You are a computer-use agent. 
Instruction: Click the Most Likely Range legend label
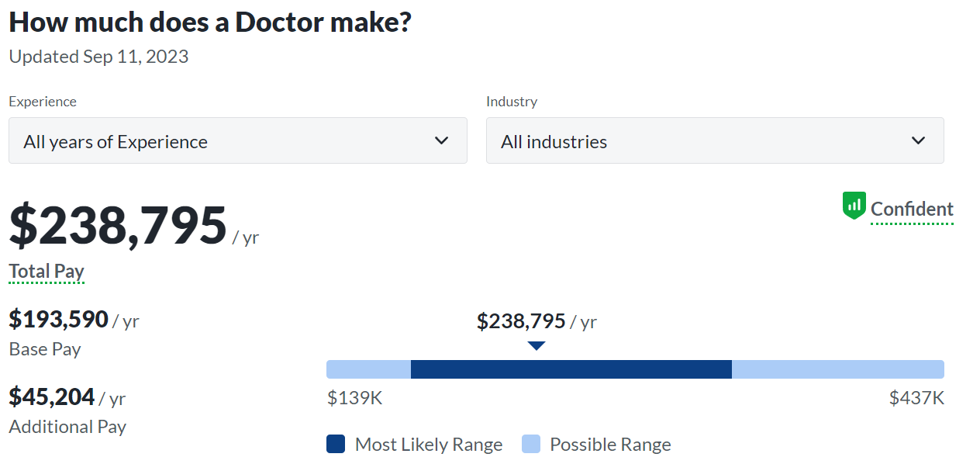[428, 445]
